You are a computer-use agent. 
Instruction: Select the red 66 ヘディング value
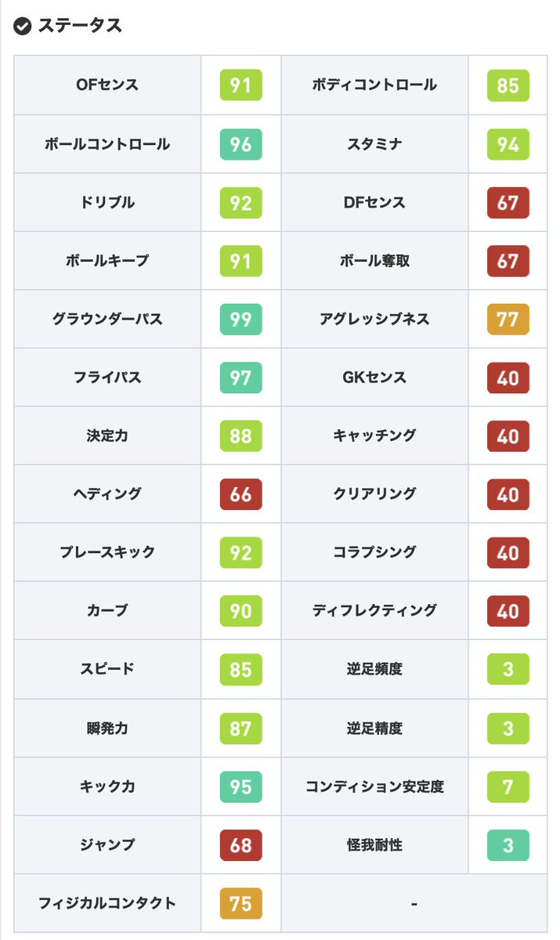(x=240, y=493)
